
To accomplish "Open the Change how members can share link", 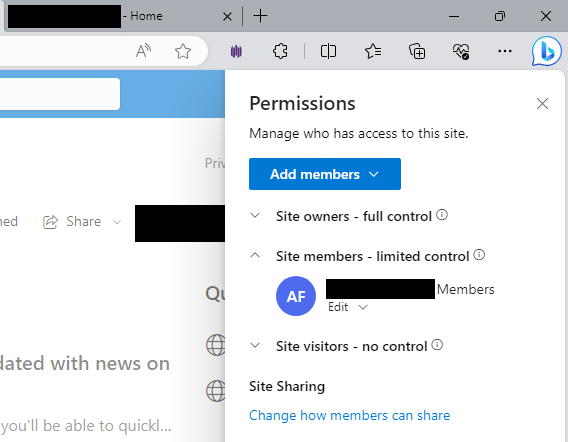I will click(349, 415).
